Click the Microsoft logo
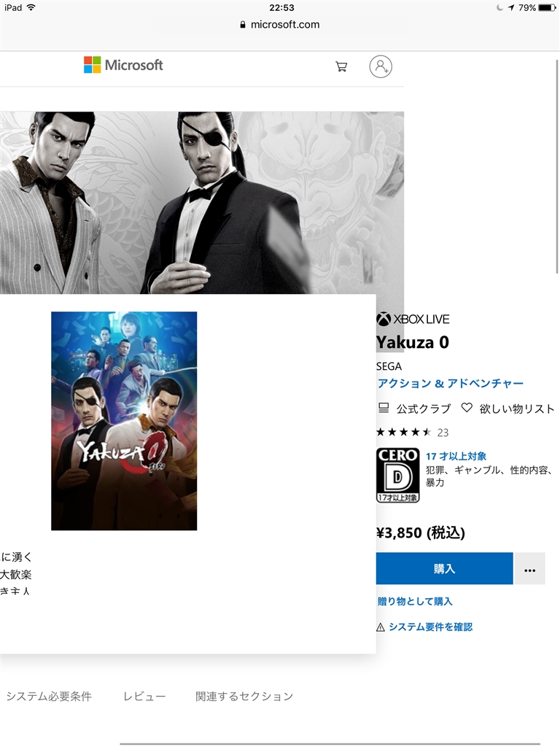Image resolution: width=560 pixels, height=747 pixels. pos(123,65)
